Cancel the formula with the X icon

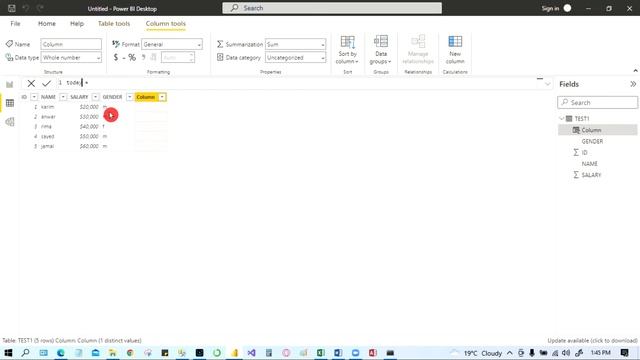pos(31,83)
